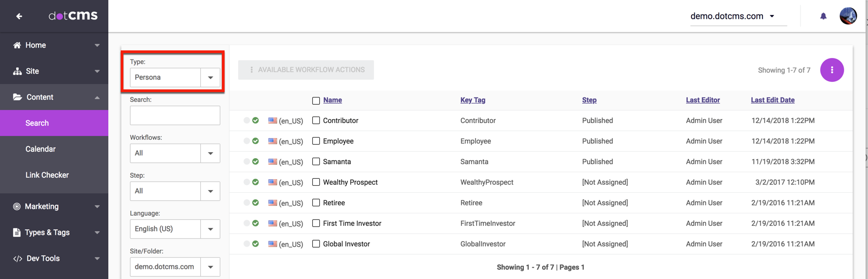The width and height of the screenshot is (868, 279).
Task: Open the Calendar menu item
Action: (x=41, y=149)
